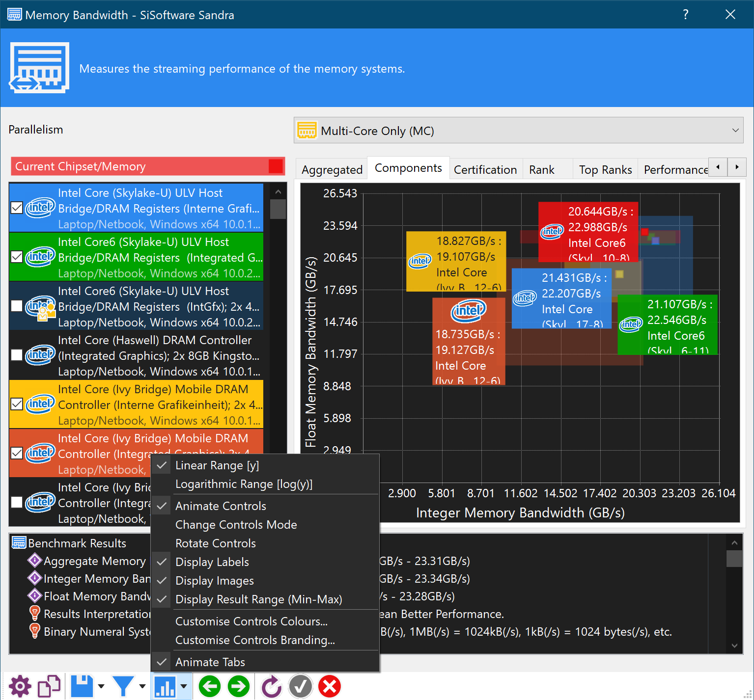Image resolution: width=754 pixels, height=700 pixels.
Task: Go forward with the green right arrow
Action: 239,686
